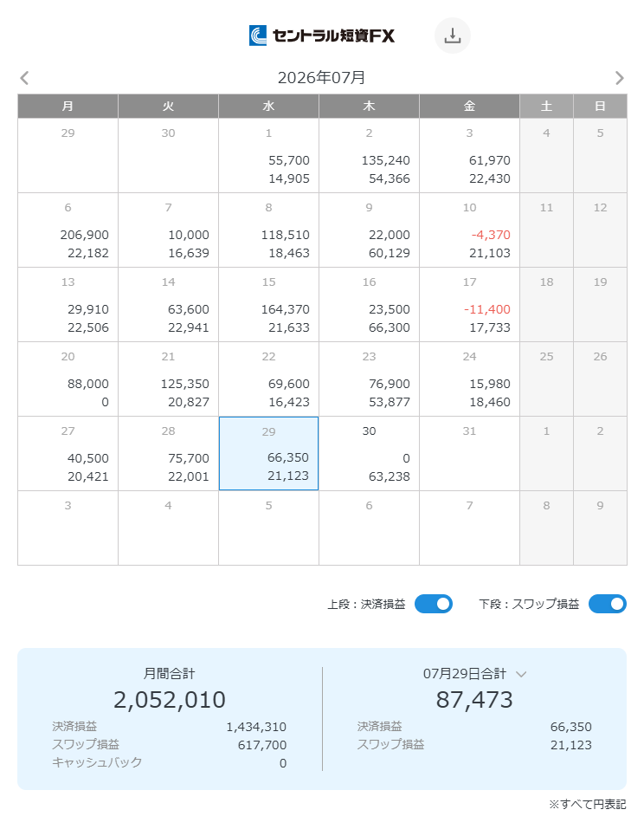Click the 2026年07月 month title
Viewport: 644px width, 829px height.
pos(322,78)
